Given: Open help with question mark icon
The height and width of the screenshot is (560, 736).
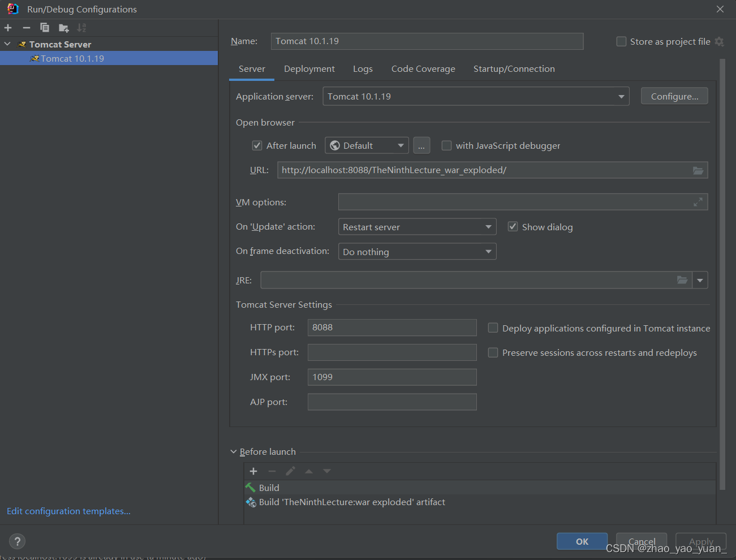Looking at the screenshot, I should pyautogui.click(x=18, y=541).
